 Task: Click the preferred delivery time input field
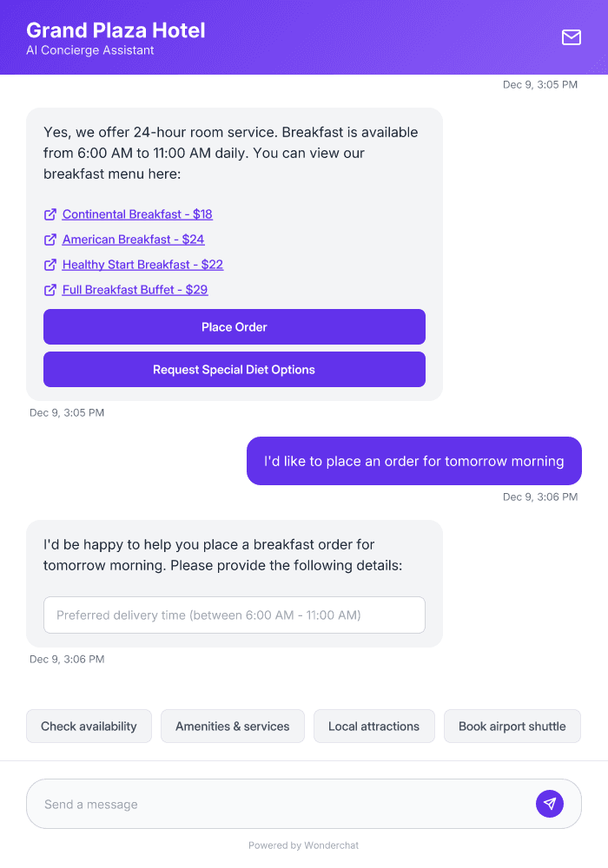point(235,615)
